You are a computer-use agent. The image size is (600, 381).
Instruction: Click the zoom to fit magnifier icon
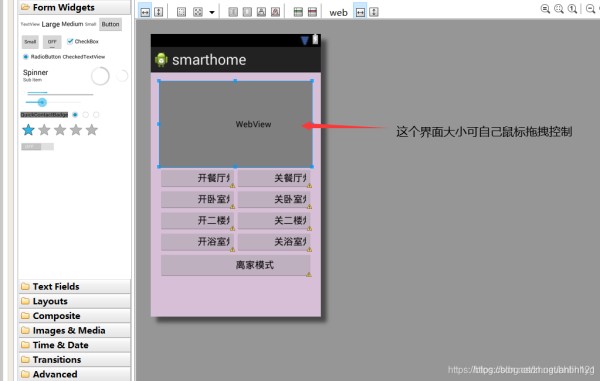(x=559, y=9)
